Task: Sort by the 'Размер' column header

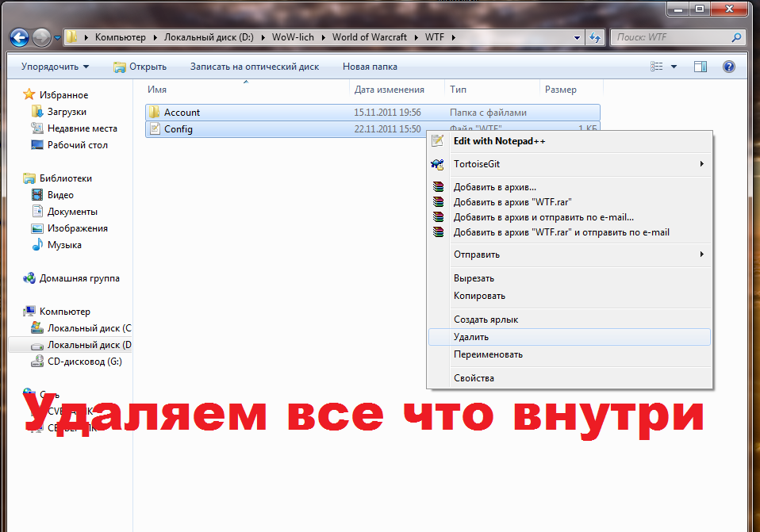Action: click(571, 90)
